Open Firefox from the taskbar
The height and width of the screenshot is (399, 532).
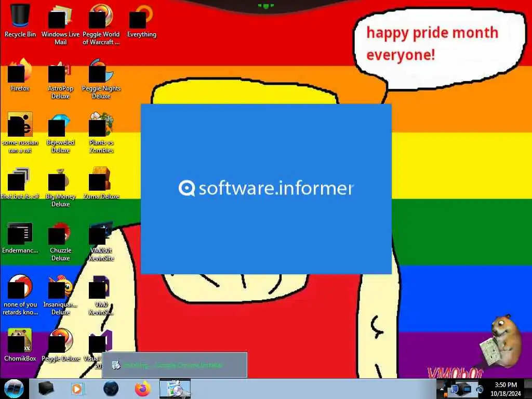click(x=142, y=389)
